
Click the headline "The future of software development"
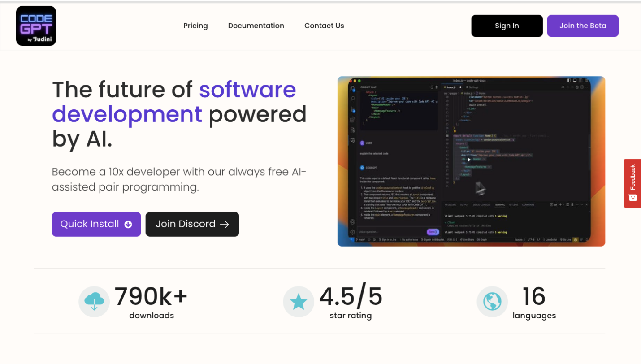point(179,114)
